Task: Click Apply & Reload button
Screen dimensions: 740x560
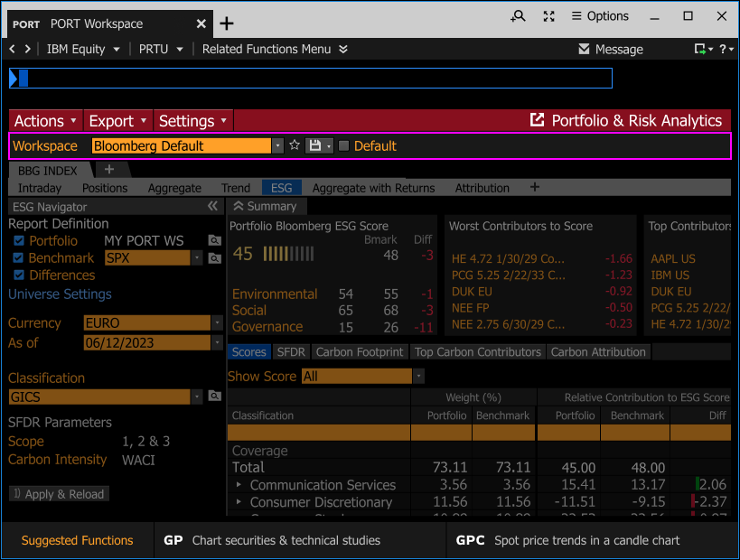Action: click(59, 494)
